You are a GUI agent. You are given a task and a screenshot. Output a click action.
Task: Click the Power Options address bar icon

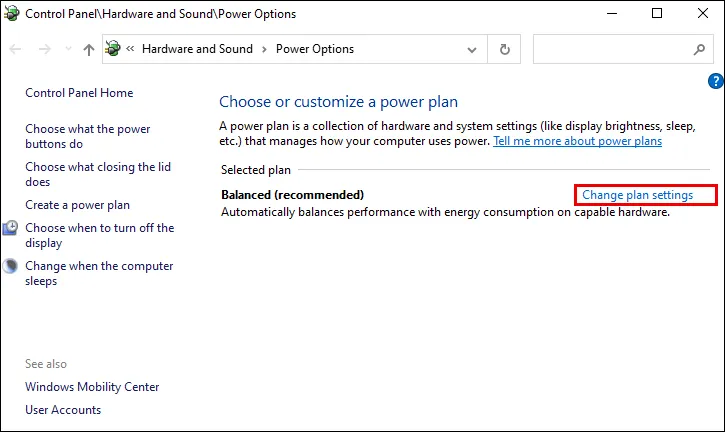pos(113,49)
